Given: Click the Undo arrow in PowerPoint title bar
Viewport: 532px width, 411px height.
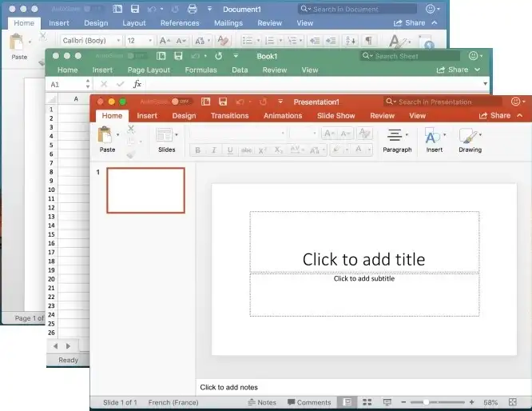Looking at the screenshot, I should pyautogui.click(x=240, y=102).
